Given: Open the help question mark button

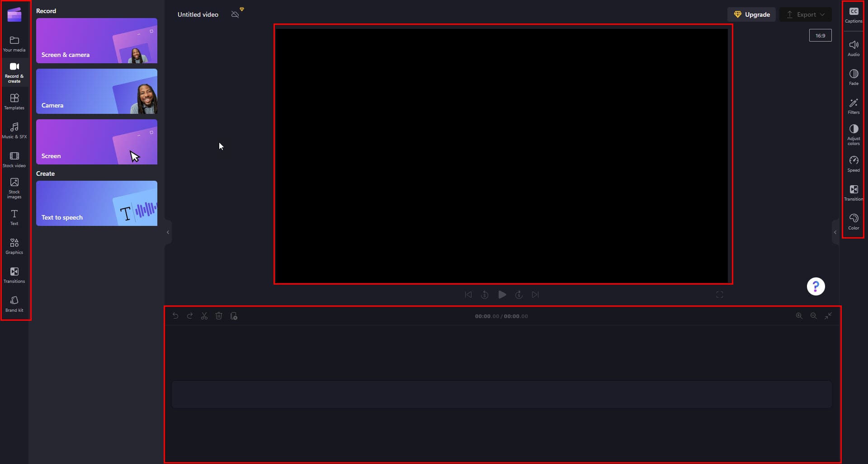Looking at the screenshot, I should [816, 286].
